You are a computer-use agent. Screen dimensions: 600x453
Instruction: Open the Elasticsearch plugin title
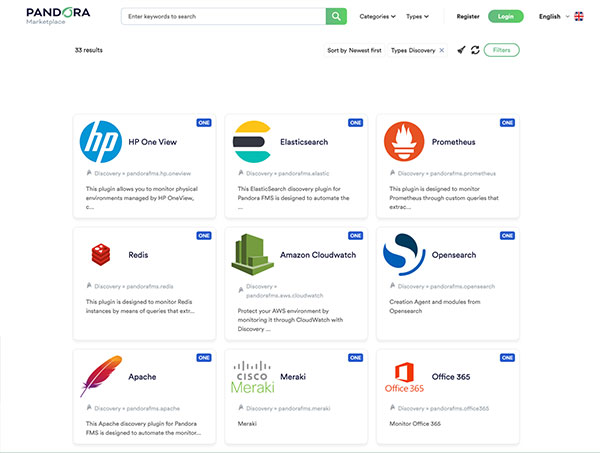coord(304,142)
